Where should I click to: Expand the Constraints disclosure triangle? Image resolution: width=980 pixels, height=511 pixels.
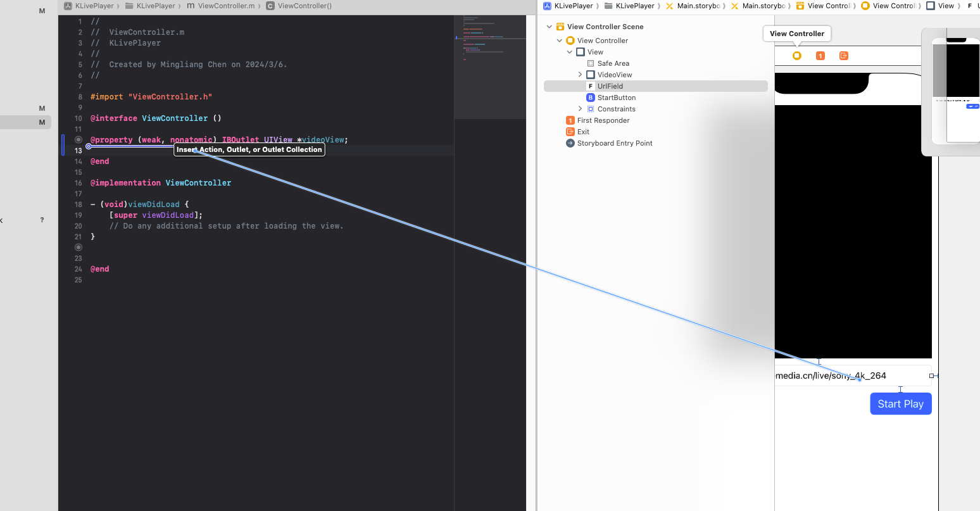point(580,109)
